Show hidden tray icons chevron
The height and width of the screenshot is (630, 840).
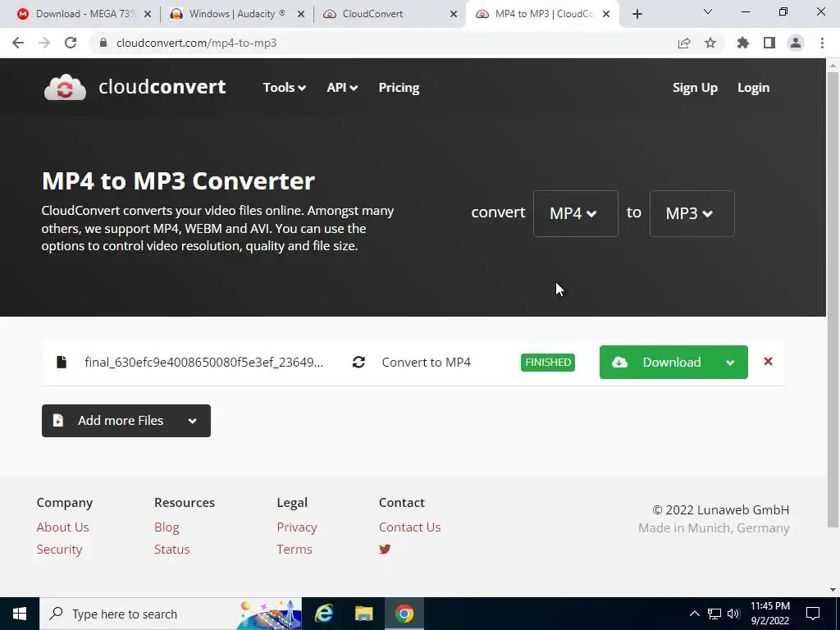pyautogui.click(x=694, y=614)
